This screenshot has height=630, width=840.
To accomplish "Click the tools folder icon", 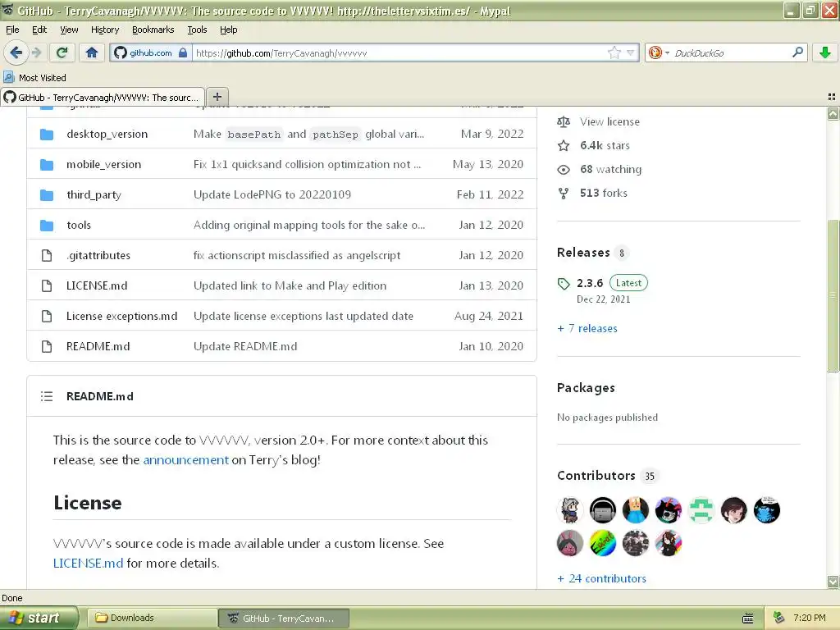I will click(x=47, y=225).
